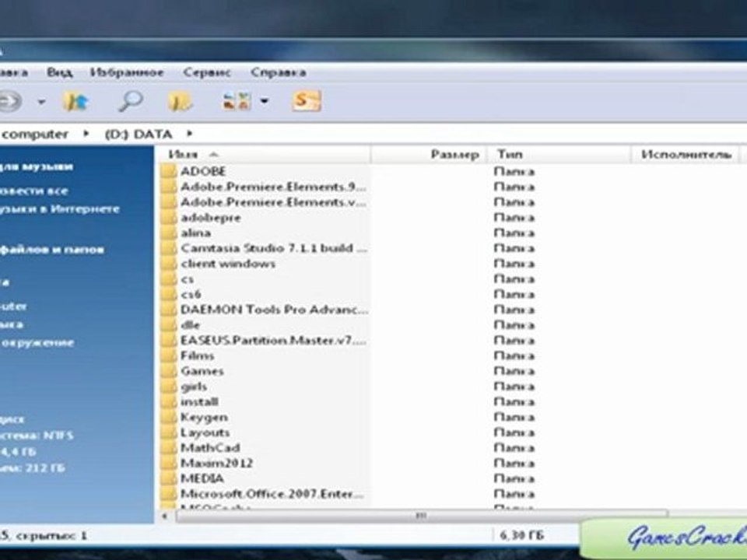Select the Films folder icon
Image resolution: width=747 pixels, height=560 pixels.
(169, 355)
